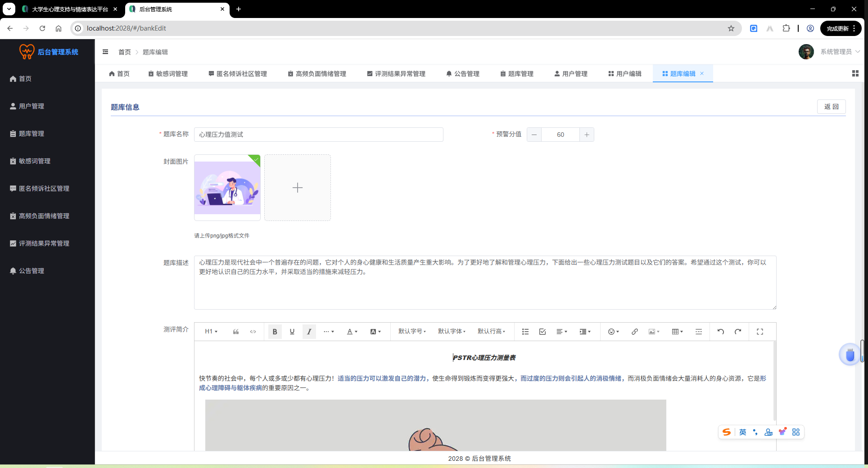
Task: Click the 返回 button
Action: click(831, 107)
